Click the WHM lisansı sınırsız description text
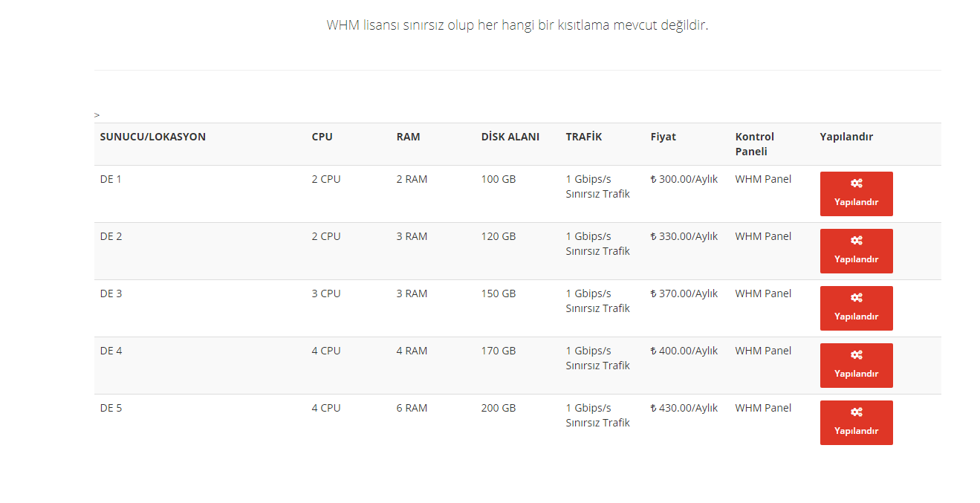Viewport: 980px width, 503px height. [518, 25]
